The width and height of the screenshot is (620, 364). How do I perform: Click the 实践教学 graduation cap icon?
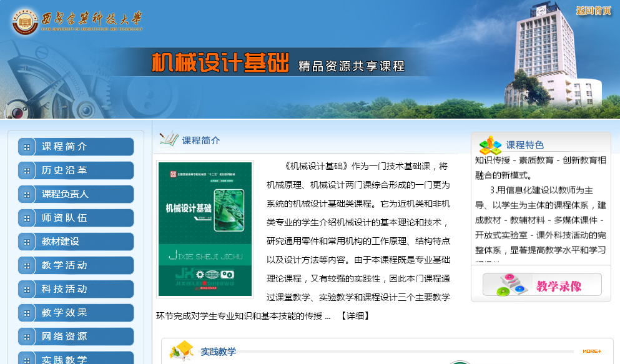(182, 350)
